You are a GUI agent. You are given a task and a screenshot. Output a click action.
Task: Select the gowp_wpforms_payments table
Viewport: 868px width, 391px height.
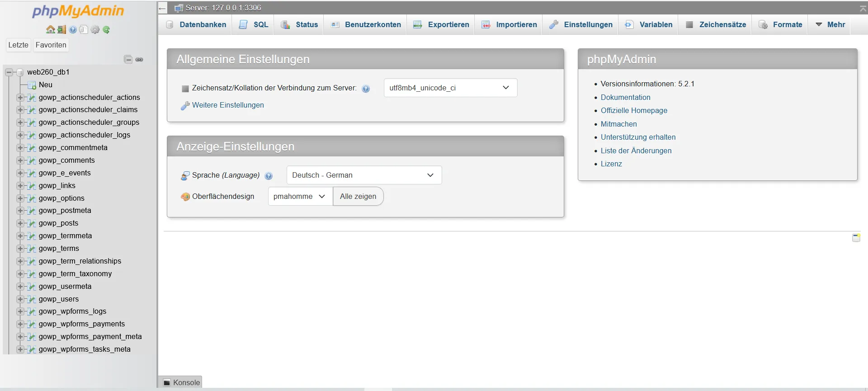click(81, 324)
